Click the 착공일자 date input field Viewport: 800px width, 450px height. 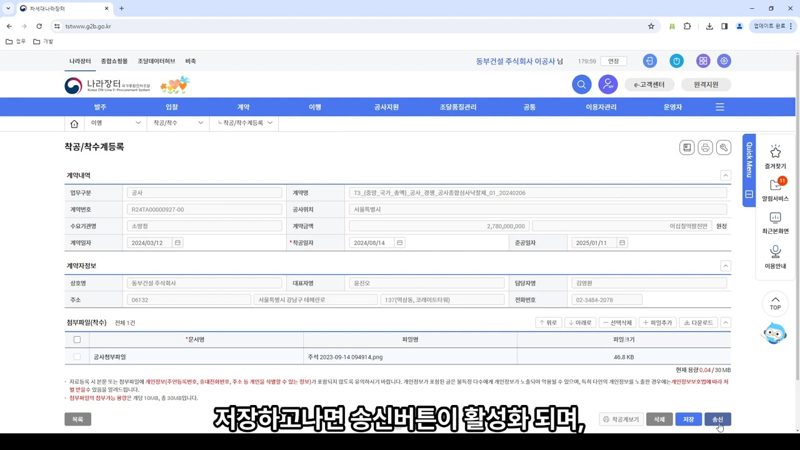point(371,243)
